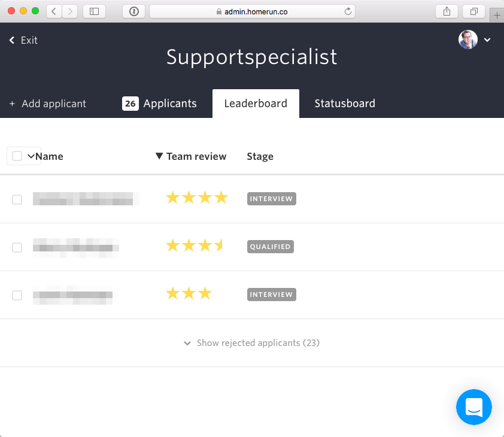Open the Intercom chat widget
Screen dimensions: 504x437
pyautogui.click(x=473, y=407)
